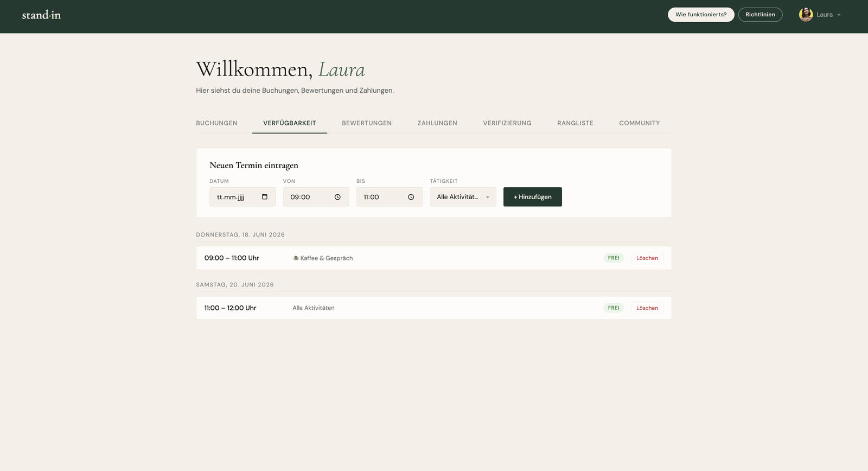Click the Von time field showing 09:00
Image resolution: width=868 pixels, height=471 pixels.
click(316, 197)
